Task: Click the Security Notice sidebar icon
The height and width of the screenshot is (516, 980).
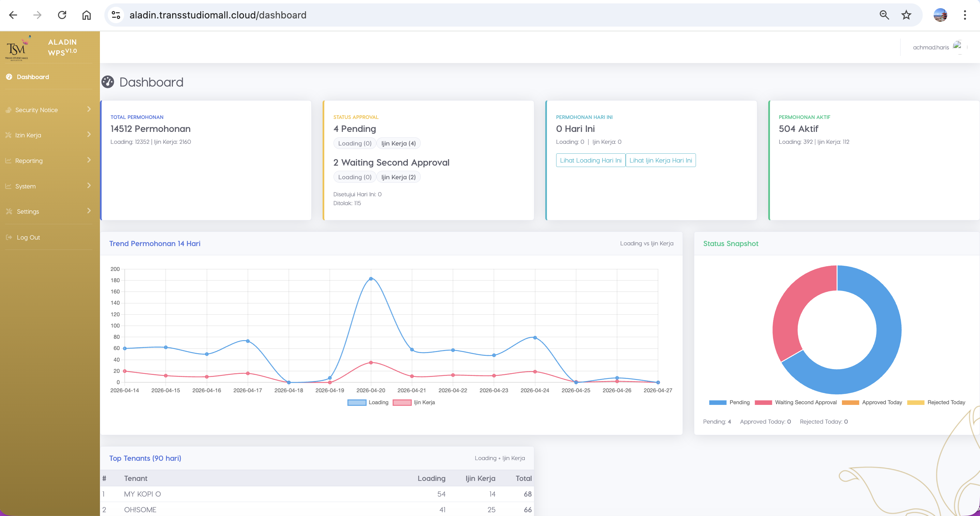Action: [x=9, y=110]
